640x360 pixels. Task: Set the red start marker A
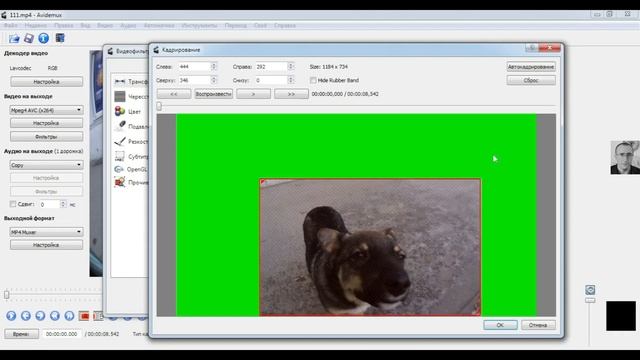pyautogui.click(x=84, y=316)
